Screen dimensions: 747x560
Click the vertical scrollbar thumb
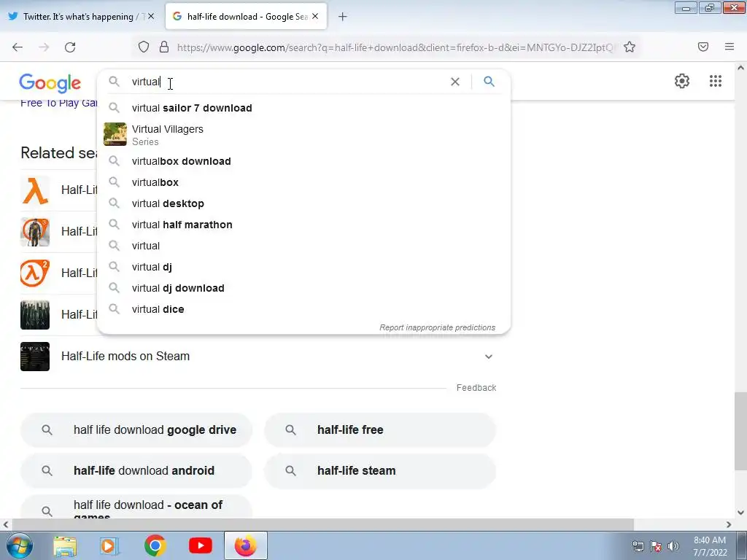click(x=740, y=430)
